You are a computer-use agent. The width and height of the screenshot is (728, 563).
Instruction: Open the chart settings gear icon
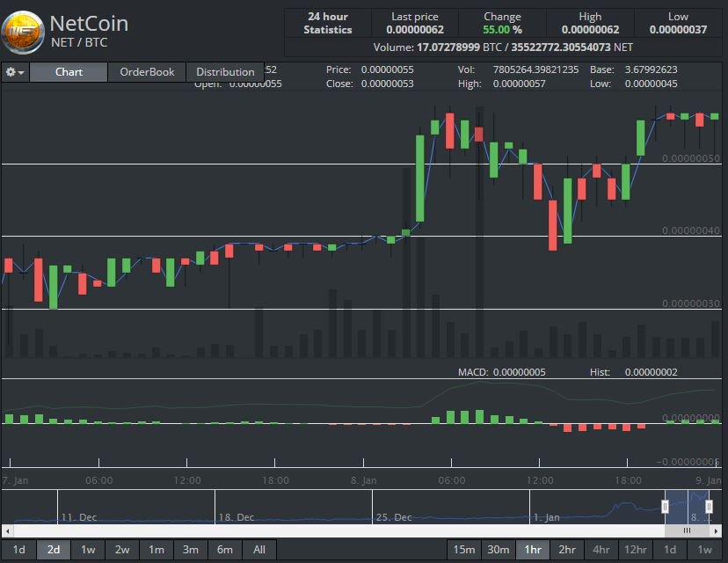[x=9, y=71]
